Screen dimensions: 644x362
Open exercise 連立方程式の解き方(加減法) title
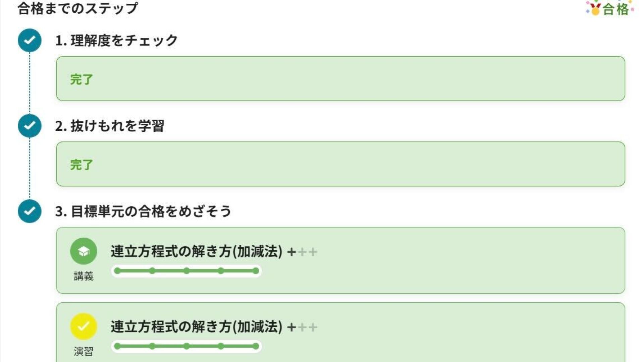(x=197, y=326)
